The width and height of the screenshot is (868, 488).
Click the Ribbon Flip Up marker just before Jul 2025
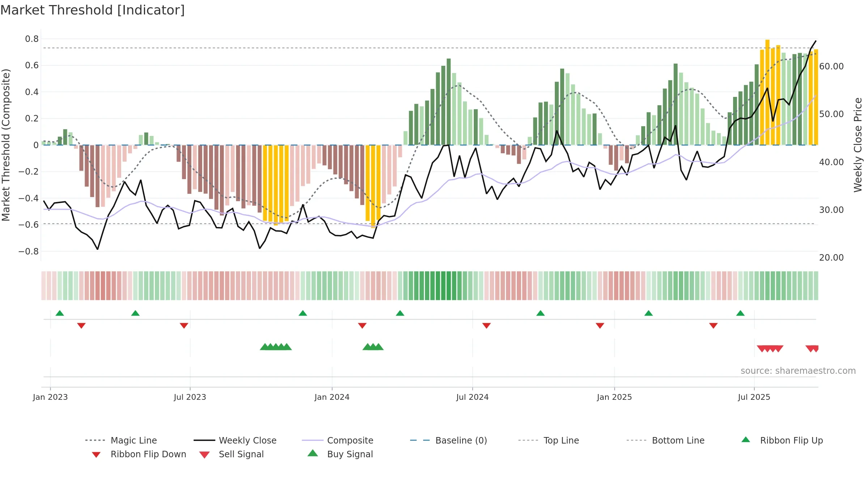click(740, 313)
